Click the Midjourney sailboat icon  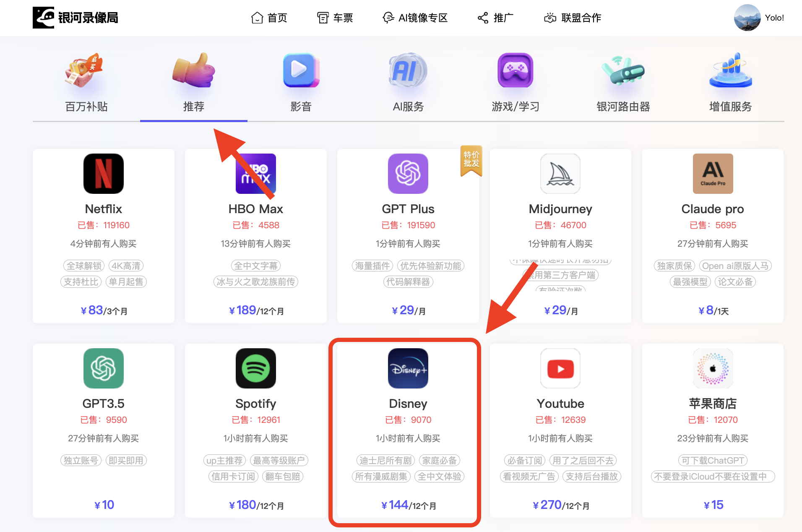point(560,174)
